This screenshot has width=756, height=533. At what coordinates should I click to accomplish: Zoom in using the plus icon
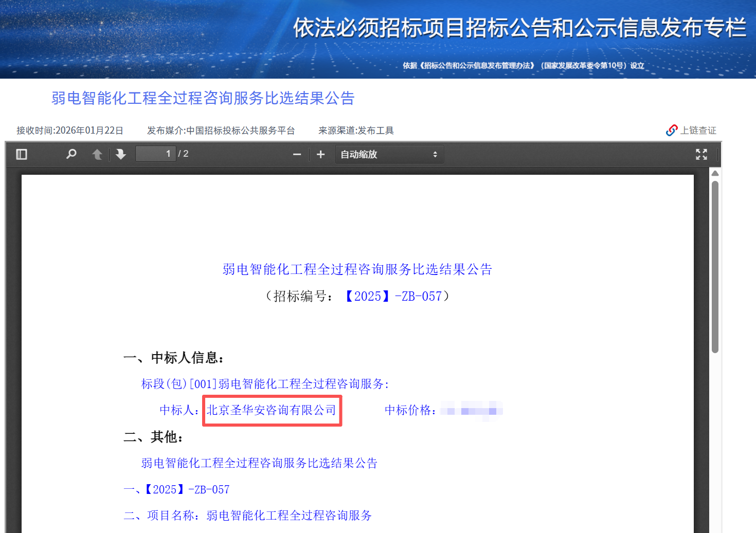[x=320, y=154]
